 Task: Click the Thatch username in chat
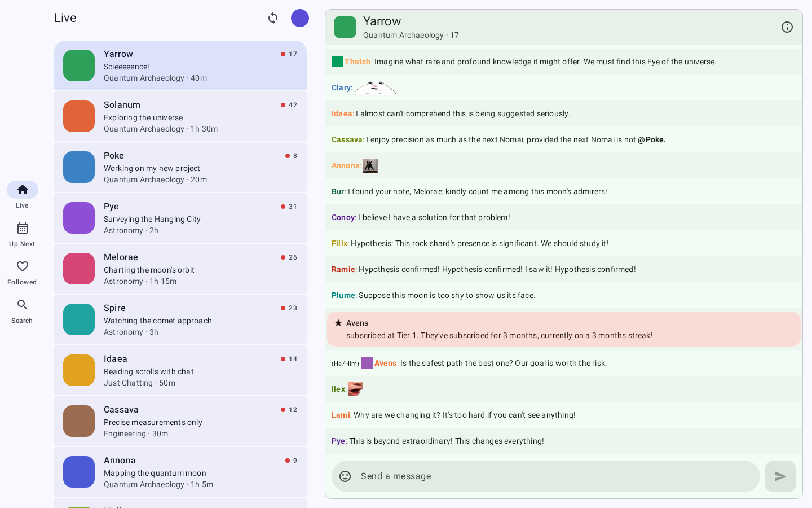click(x=358, y=62)
